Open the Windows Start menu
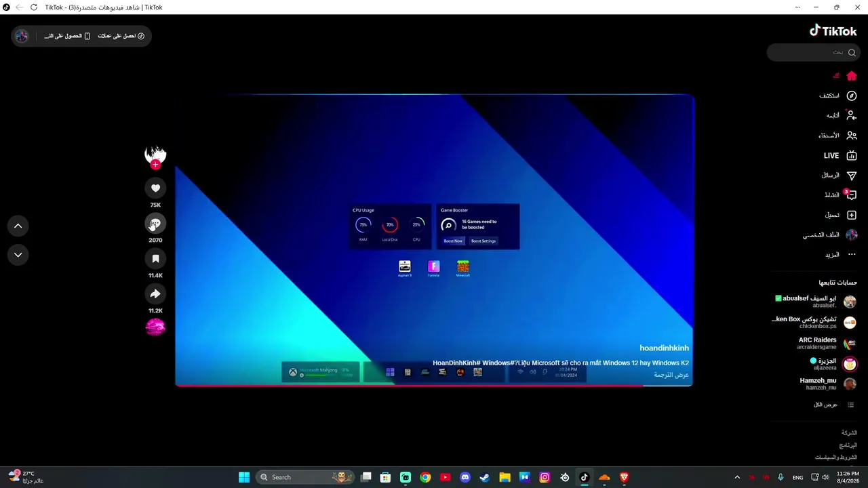The image size is (868, 488). [x=244, y=477]
